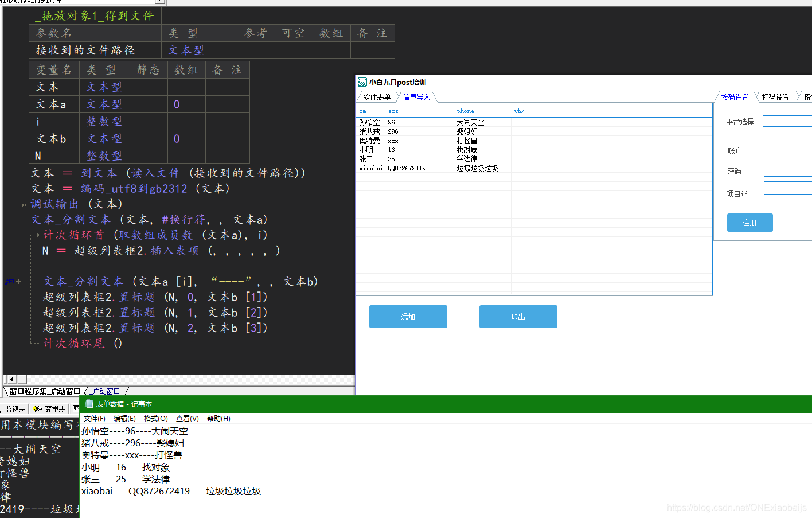The width and height of the screenshot is (812, 518).
Task: Open the 打码设置 tab
Action: tap(775, 97)
